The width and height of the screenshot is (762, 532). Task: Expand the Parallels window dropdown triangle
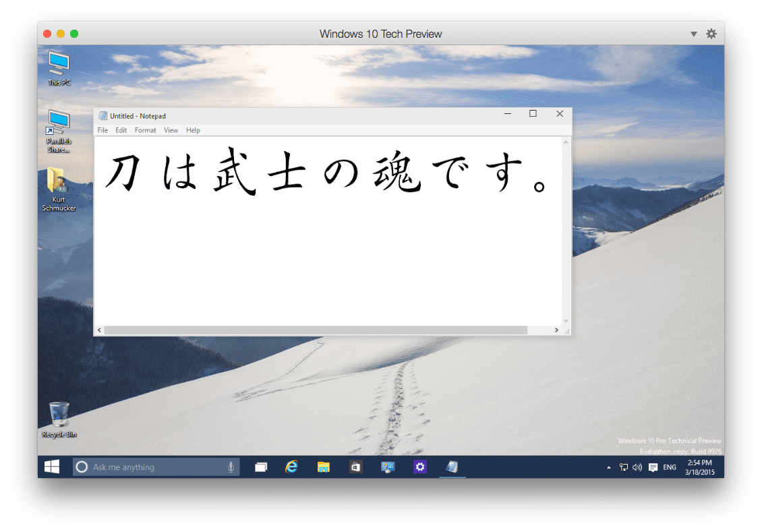694,34
